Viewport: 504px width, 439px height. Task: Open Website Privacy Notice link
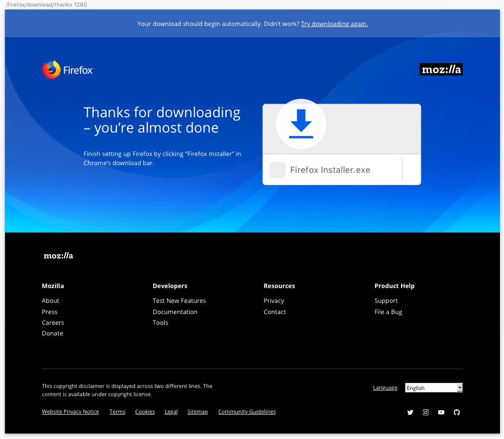pyautogui.click(x=70, y=411)
